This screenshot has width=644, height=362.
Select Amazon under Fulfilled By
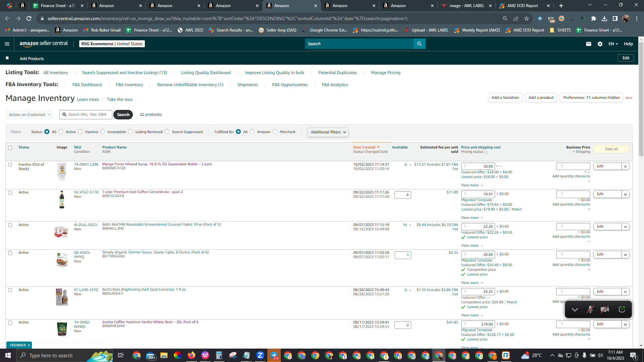coord(252,132)
